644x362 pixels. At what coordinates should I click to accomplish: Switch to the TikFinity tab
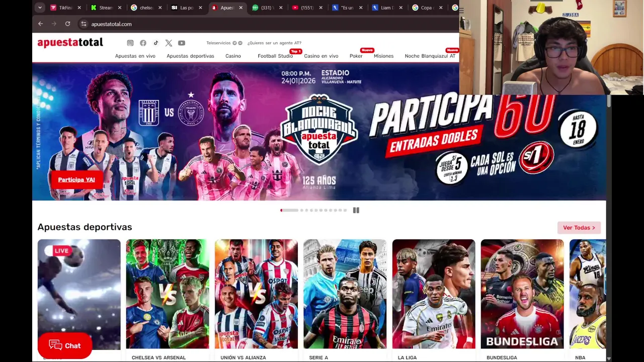66,8
